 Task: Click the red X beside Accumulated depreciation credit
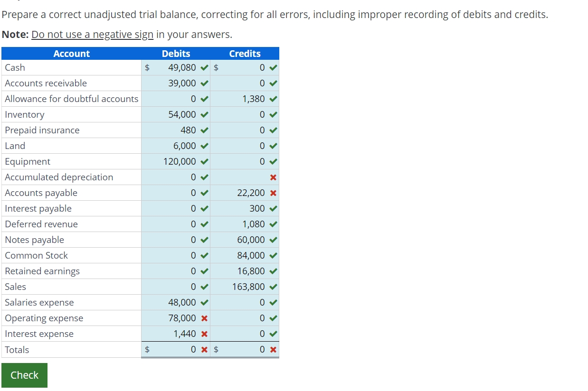click(x=274, y=177)
